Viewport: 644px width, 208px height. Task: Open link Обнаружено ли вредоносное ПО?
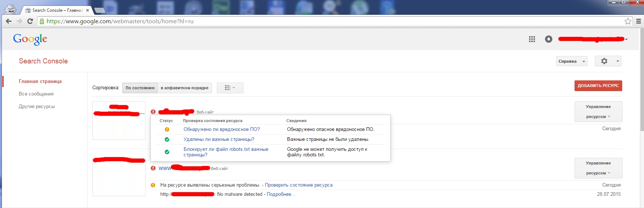pos(222,129)
